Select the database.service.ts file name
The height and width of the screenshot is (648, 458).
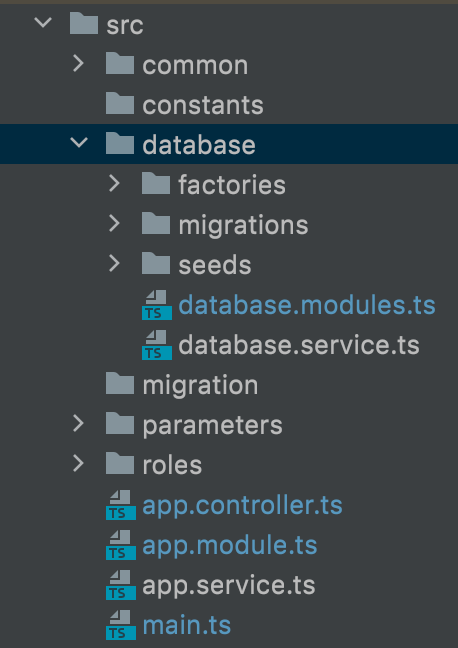coord(299,345)
